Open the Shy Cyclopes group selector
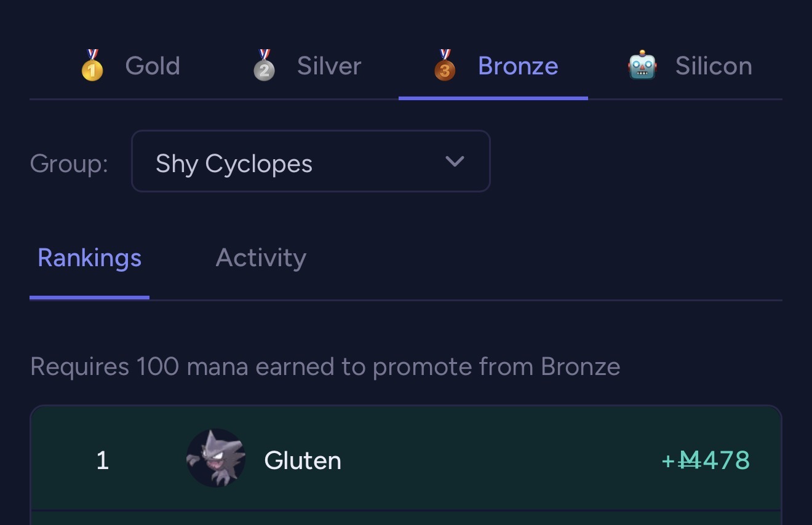The image size is (812, 525). 234,164
